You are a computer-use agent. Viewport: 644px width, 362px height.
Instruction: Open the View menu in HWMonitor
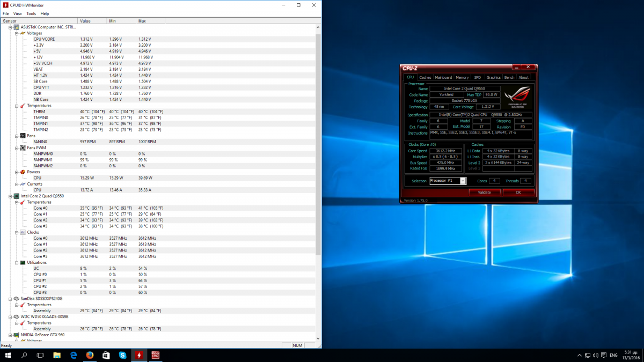(x=18, y=13)
